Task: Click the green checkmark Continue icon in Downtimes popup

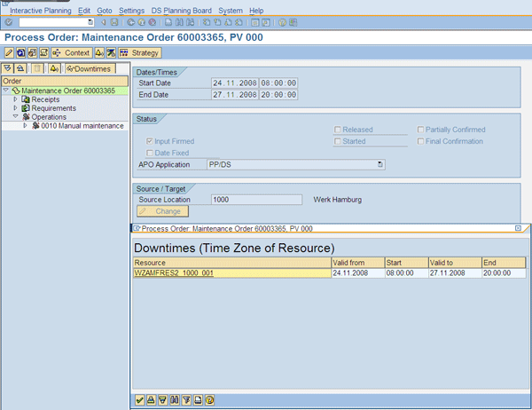Action: 139,401
